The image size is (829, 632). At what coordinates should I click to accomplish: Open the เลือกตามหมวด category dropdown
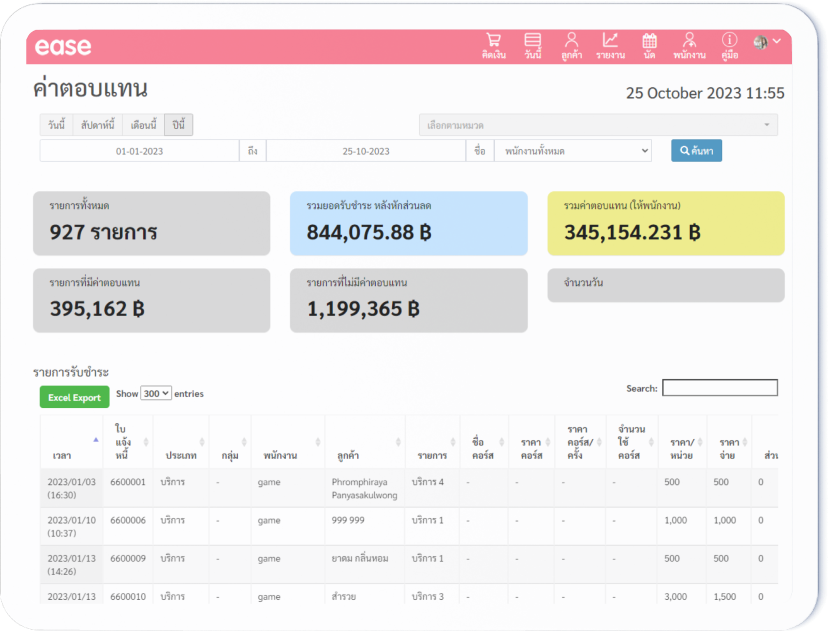[x=598, y=125]
